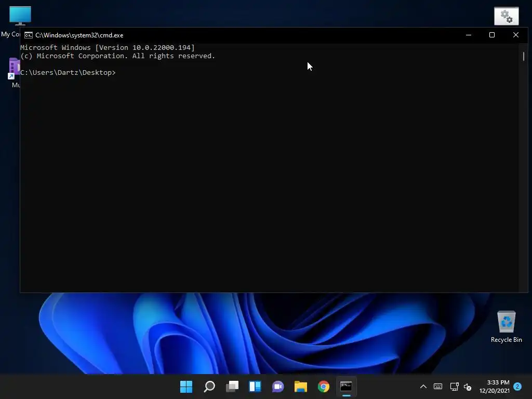Screen dimensions: 532x399
Task: Open the touch keyboard tray icon
Action: [437, 387]
